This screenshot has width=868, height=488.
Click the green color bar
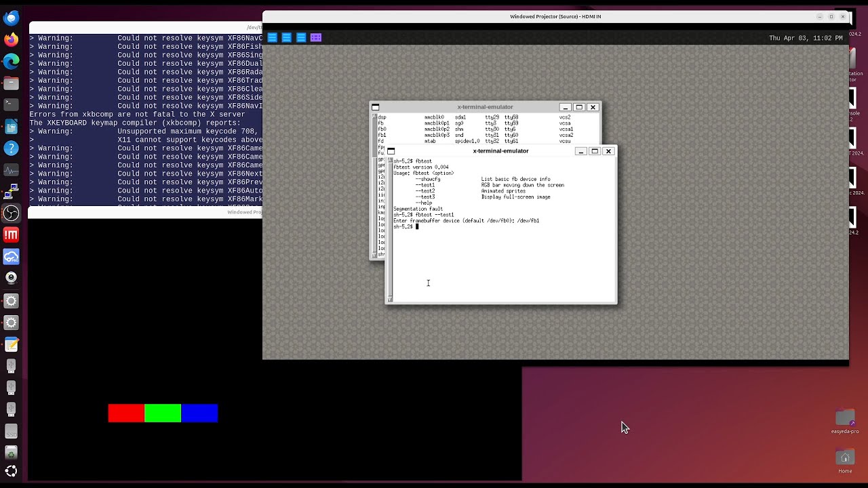click(x=163, y=413)
